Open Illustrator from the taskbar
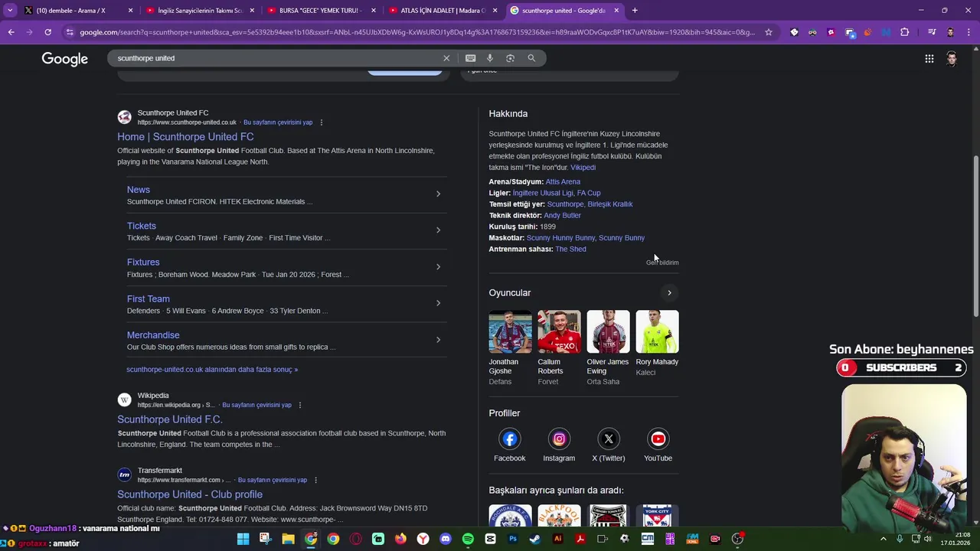980x551 pixels. click(x=557, y=539)
